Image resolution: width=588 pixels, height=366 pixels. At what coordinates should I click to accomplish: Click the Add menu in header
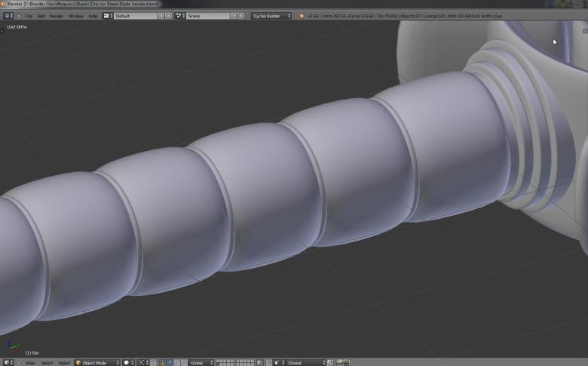click(41, 16)
